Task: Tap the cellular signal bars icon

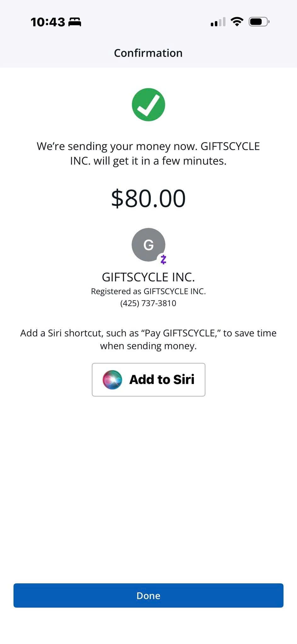Action: (x=218, y=22)
